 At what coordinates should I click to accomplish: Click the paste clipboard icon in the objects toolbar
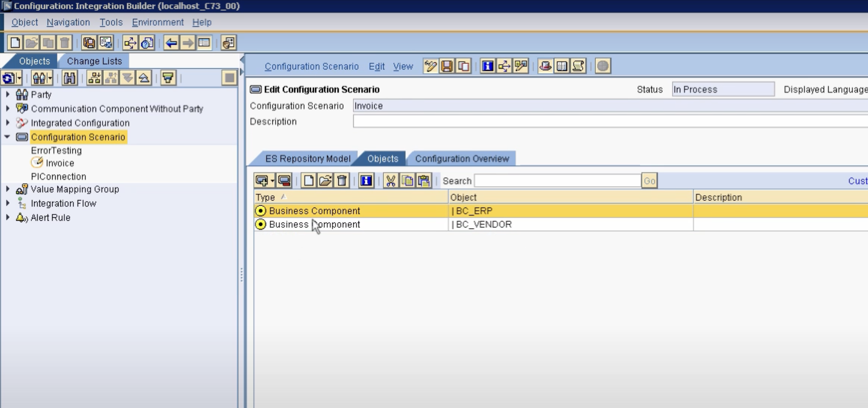pos(424,181)
